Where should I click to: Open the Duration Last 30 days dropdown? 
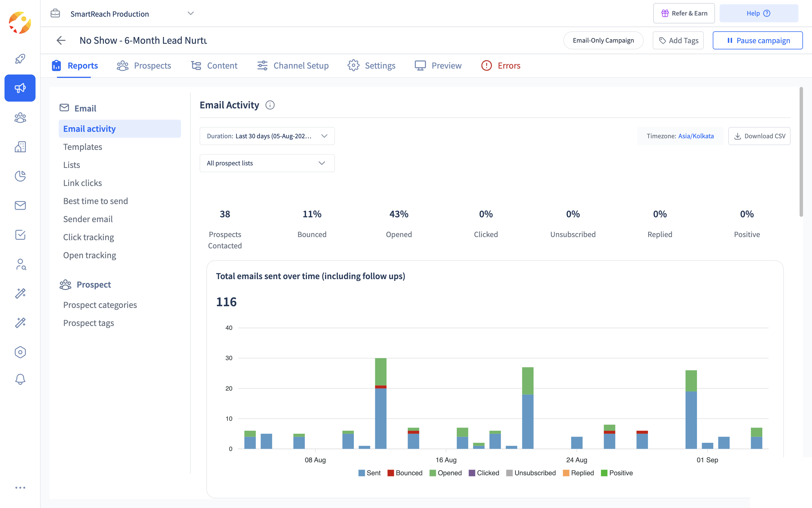[x=267, y=136]
